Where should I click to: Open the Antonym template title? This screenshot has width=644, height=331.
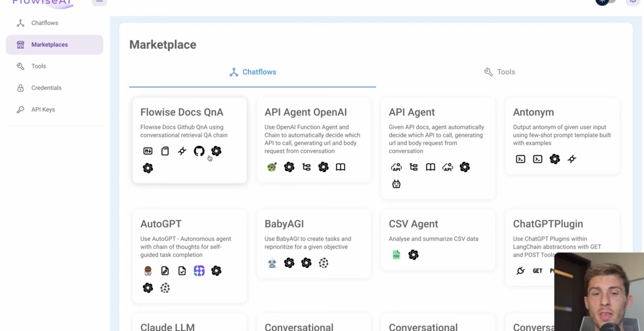point(533,112)
